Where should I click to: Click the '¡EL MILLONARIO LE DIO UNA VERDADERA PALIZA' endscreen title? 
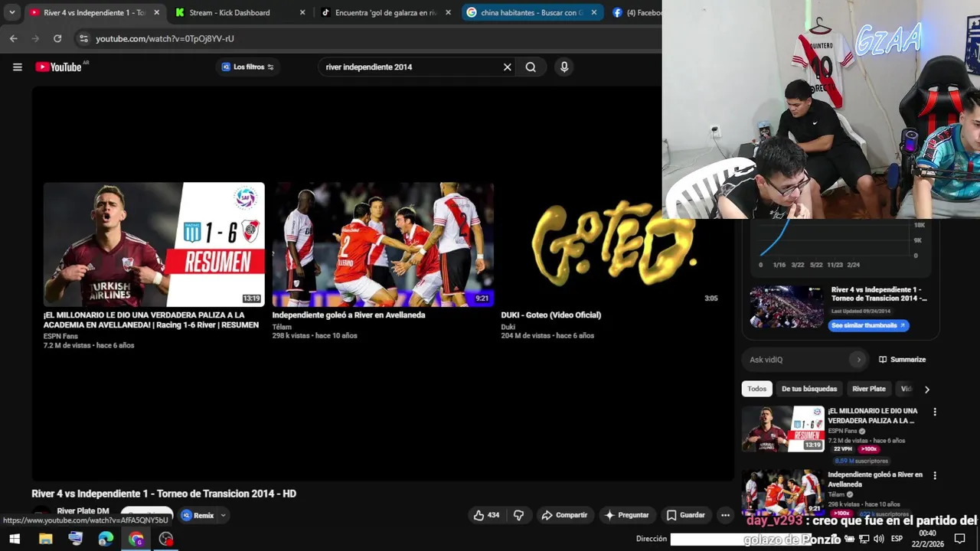pyautogui.click(x=151, y=319)
